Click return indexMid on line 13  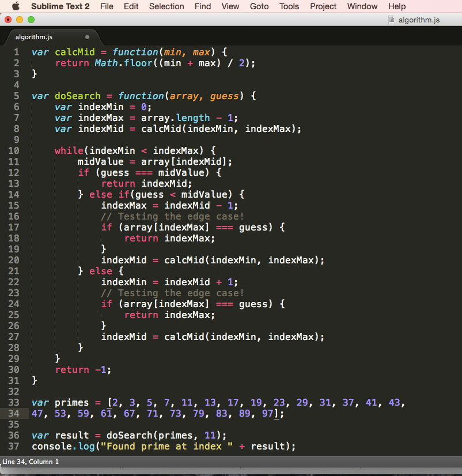pos(147,183)
